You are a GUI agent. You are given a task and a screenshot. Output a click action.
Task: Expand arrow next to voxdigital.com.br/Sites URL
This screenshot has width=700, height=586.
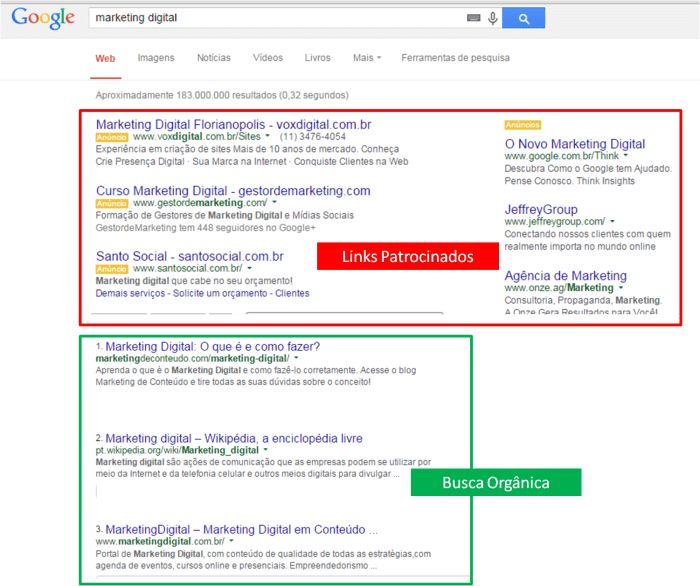[x=268, y=136]
